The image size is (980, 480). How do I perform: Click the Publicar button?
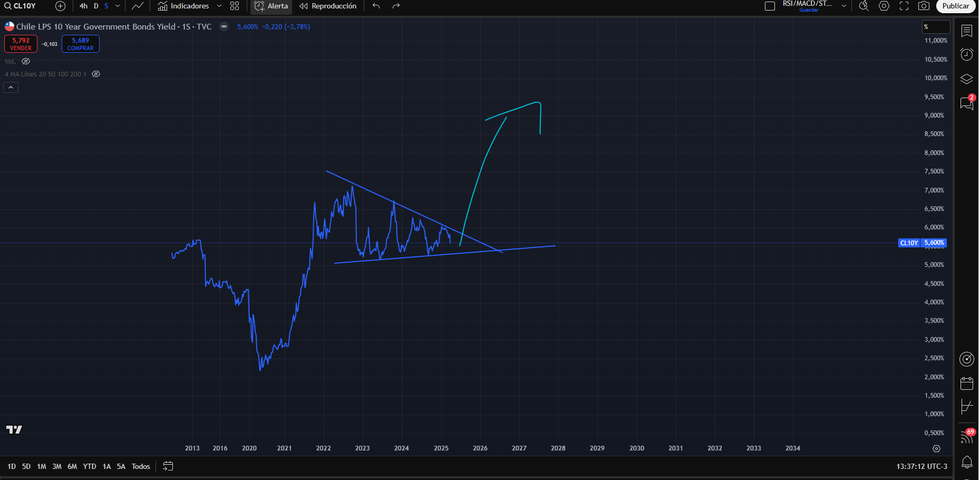click(955, 6)
